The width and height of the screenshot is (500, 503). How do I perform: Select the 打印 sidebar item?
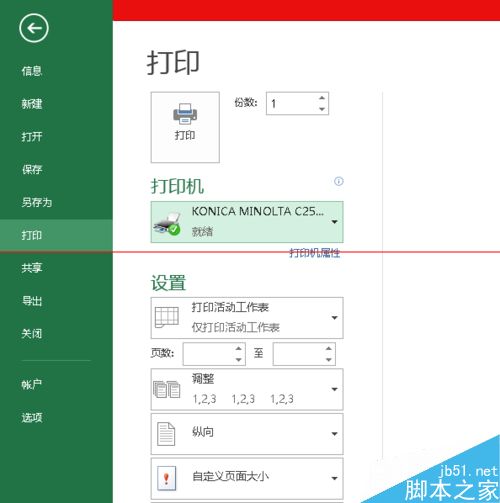click(x=56, y=235)
